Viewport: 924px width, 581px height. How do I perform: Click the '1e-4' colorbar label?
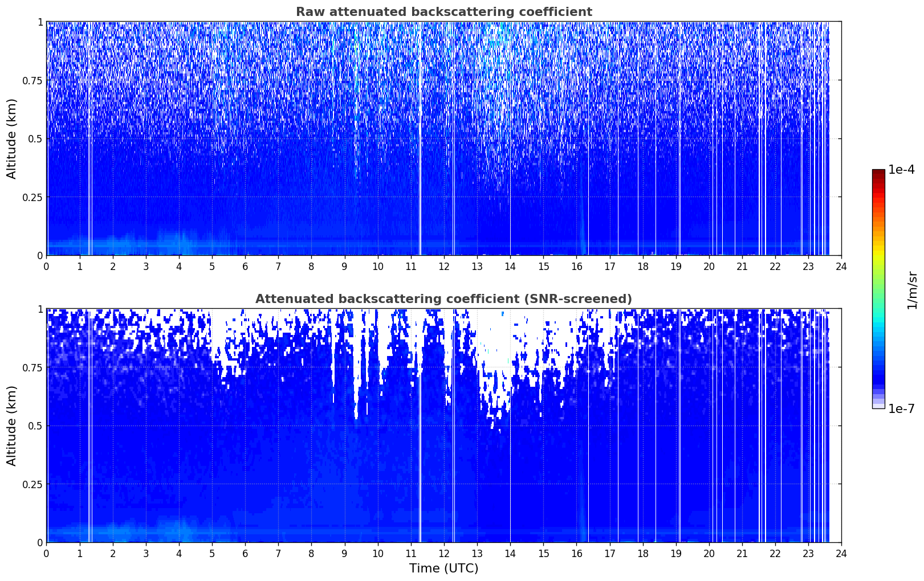901,170
